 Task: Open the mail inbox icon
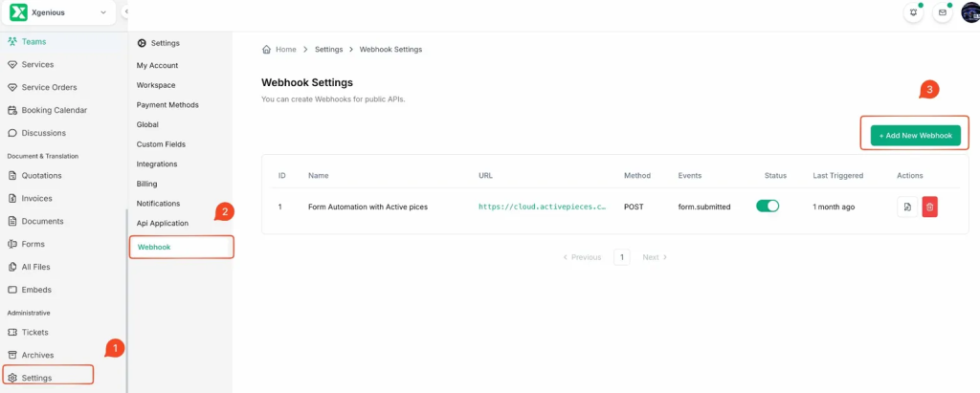(x=943, y=12)
